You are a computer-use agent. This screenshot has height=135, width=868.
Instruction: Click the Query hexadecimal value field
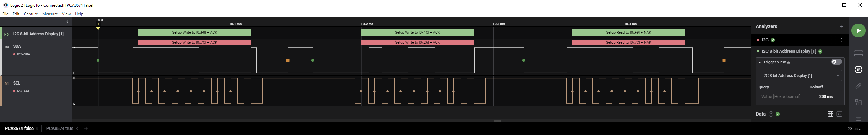pos(783,97)
